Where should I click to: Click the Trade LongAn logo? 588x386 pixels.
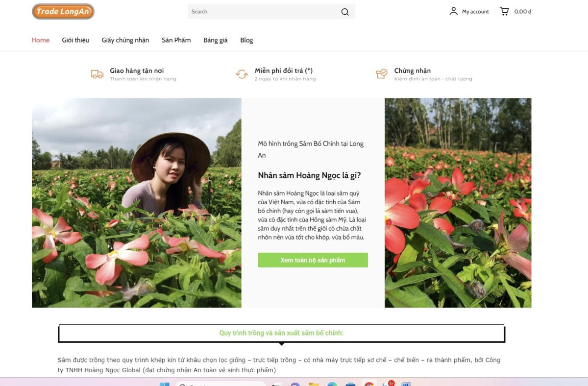[63, 12]
